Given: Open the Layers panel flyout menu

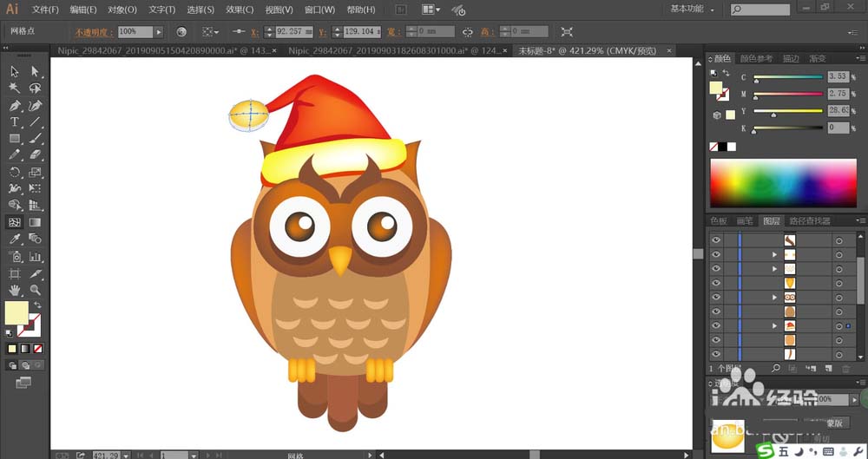Looking at the screenshot, I should [860, 220].
